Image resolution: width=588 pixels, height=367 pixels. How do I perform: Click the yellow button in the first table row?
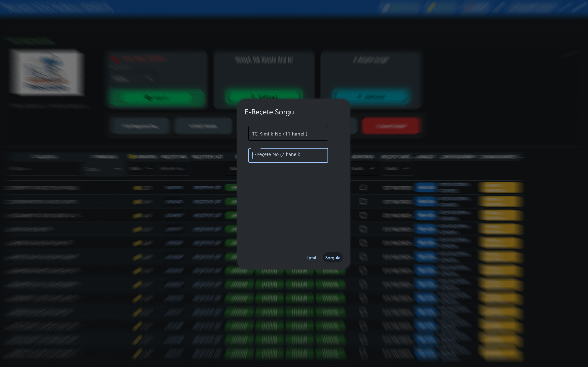501,188
